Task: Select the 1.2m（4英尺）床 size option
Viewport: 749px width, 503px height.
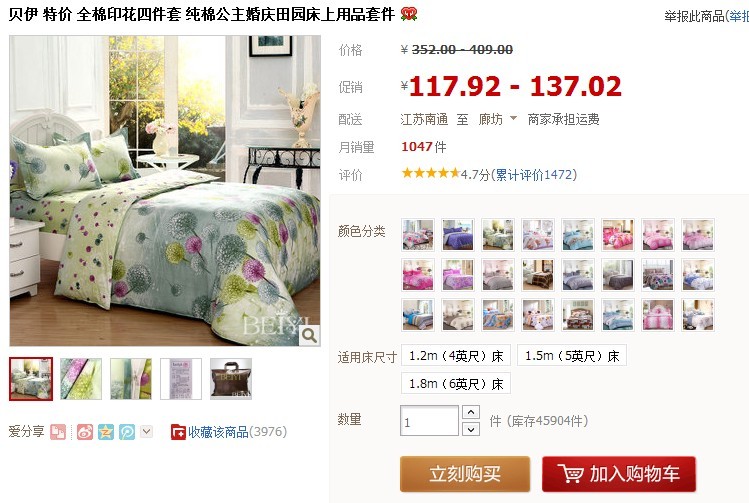Action: [x=456, y=355]
